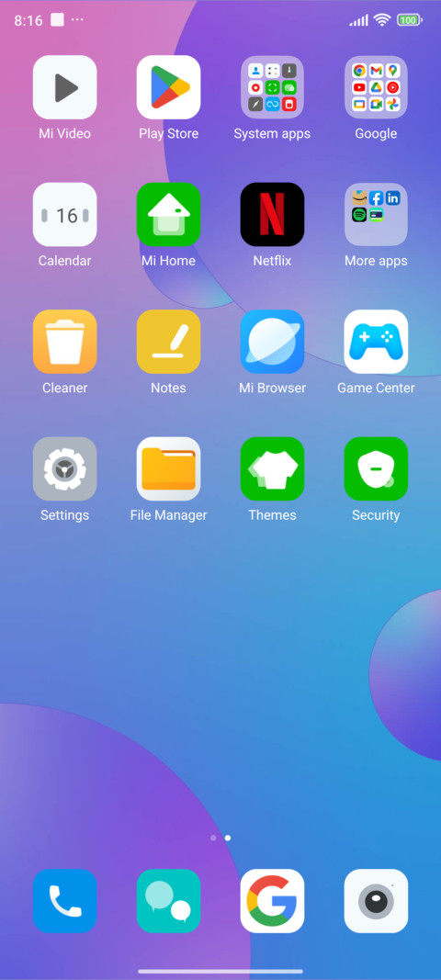Viewport: 441px width, 980px height.
Task: Open Netflix
Action: (272, 214)
